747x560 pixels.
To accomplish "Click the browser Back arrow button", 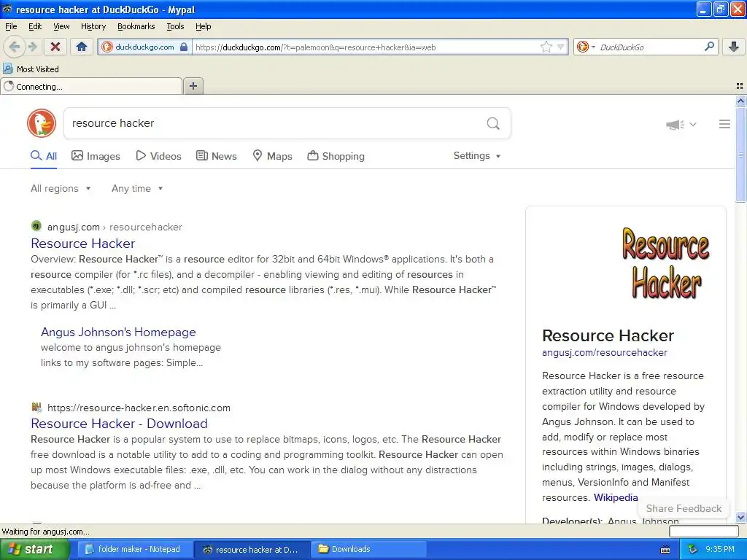I will point(14,47).
